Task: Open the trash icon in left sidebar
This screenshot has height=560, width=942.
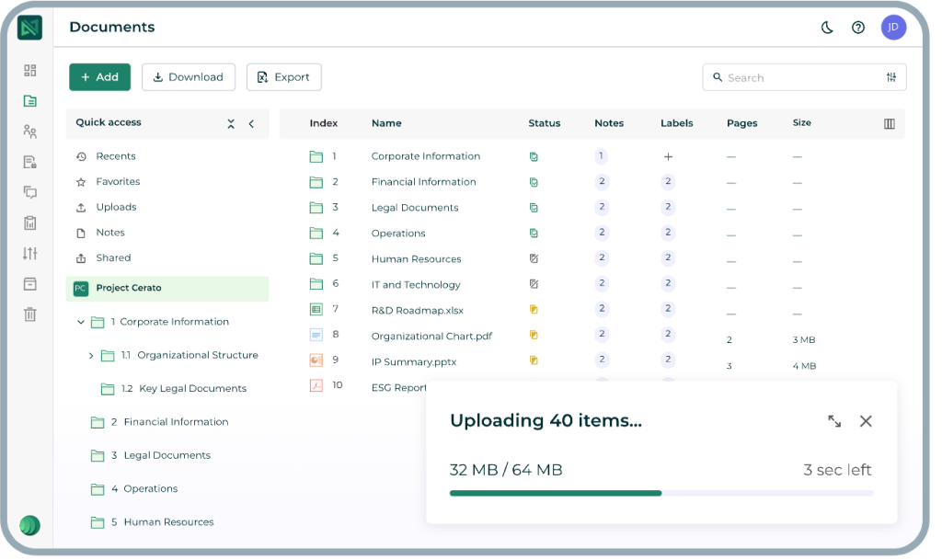Action: [30, 314]
